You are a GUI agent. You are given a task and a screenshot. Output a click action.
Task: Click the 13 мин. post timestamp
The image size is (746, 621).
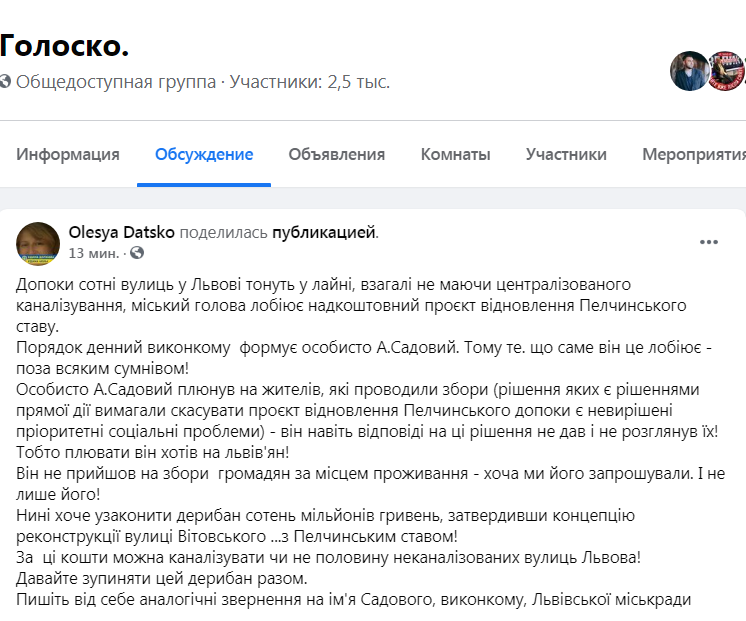(x=93, y=253)
